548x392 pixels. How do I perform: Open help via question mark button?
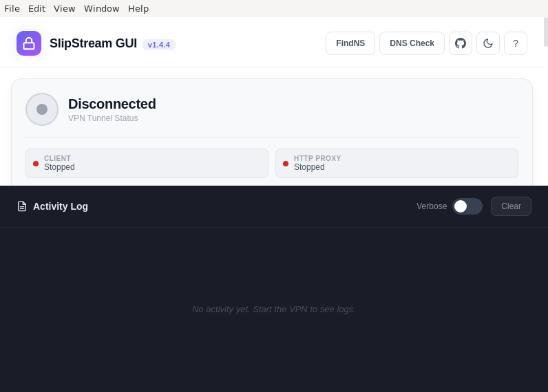pyautogui.click(x=516, y=43)
